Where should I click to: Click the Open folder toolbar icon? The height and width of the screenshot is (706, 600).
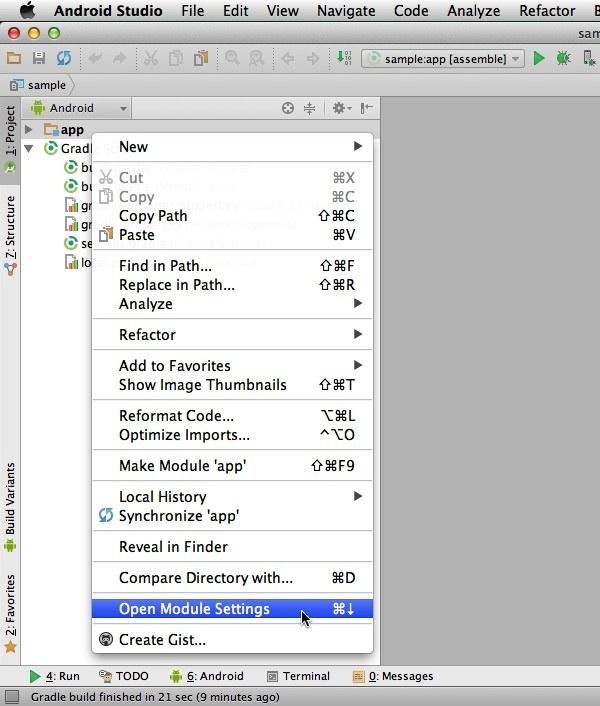(x=14, y=58)
